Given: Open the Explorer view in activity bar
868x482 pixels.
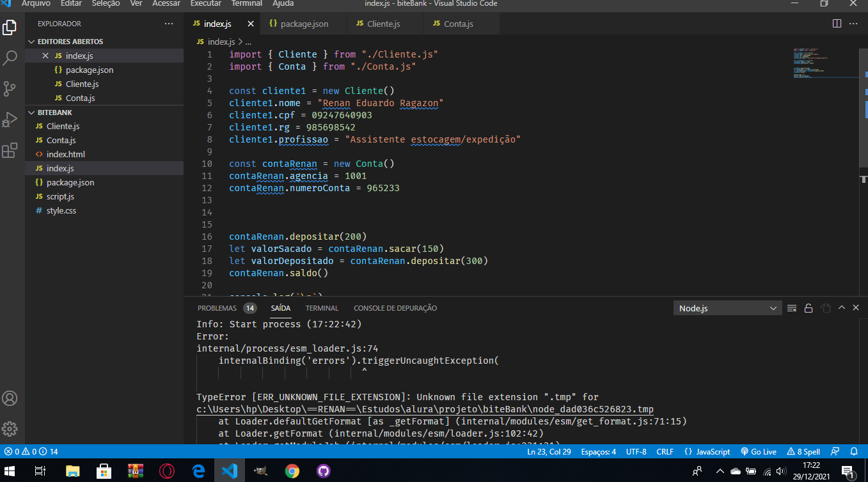Looking at the screenshot, I should (x=10, y=28).
